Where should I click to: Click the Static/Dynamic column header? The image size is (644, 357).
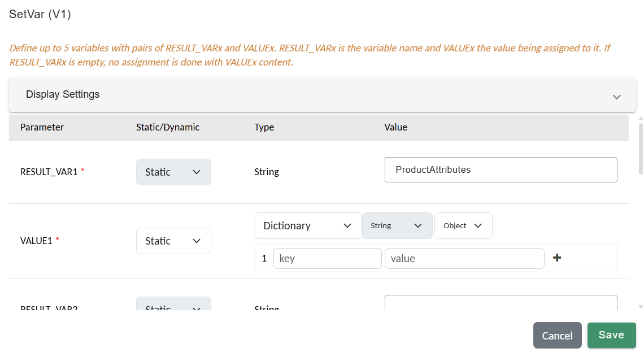pos(168,127)
